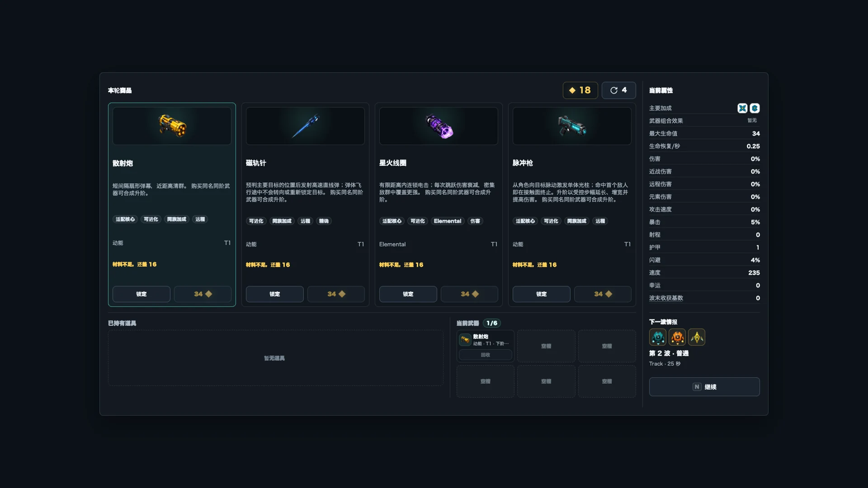Click the 脉冲枪 weapon title text
This screenshot has width=868, height=488.
tap(523, 163)
